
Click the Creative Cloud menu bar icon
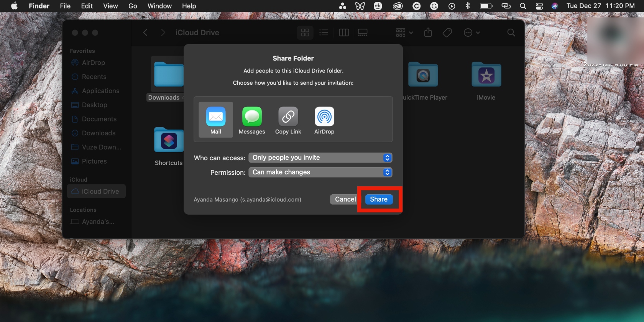tap(398, 6)
